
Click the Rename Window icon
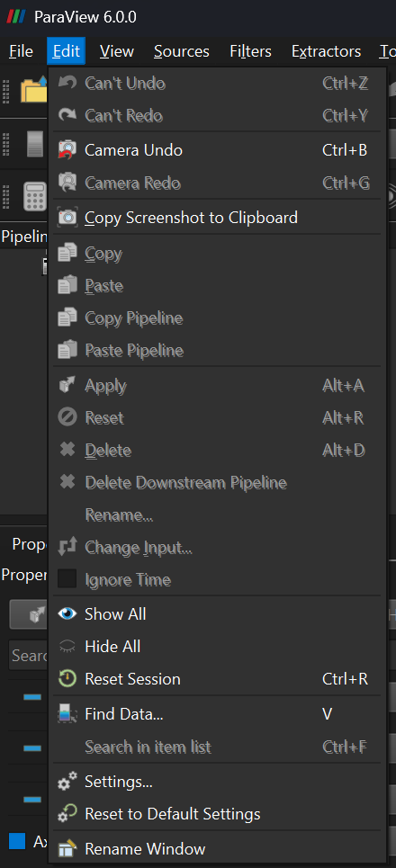click(x=67, y=848)
